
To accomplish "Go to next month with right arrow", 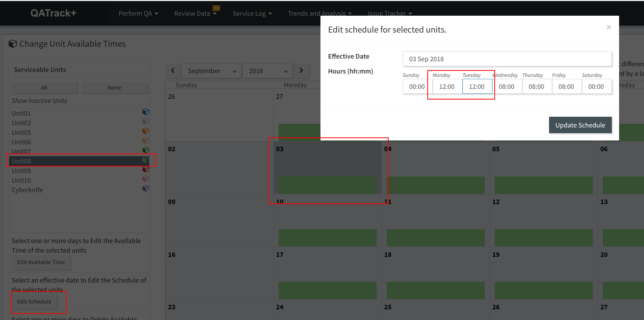I will pyautogui.click(x=301, y=71).
